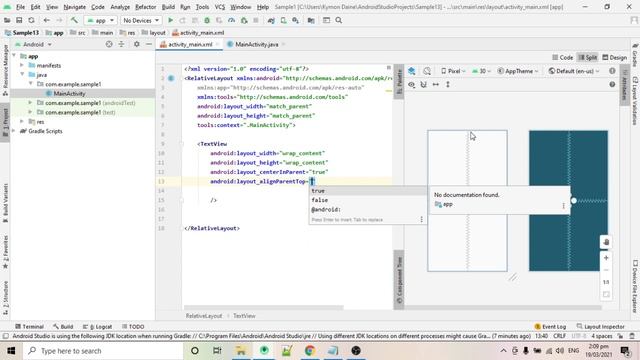Click the Save All toolbar icon
The image size is (640, 360).
pyautogui.click(x=19, y=20)
